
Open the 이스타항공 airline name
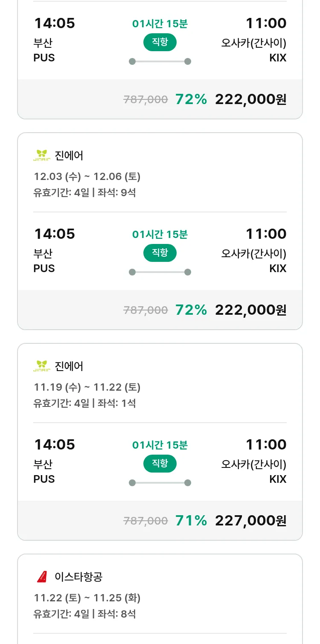point(79,577)
